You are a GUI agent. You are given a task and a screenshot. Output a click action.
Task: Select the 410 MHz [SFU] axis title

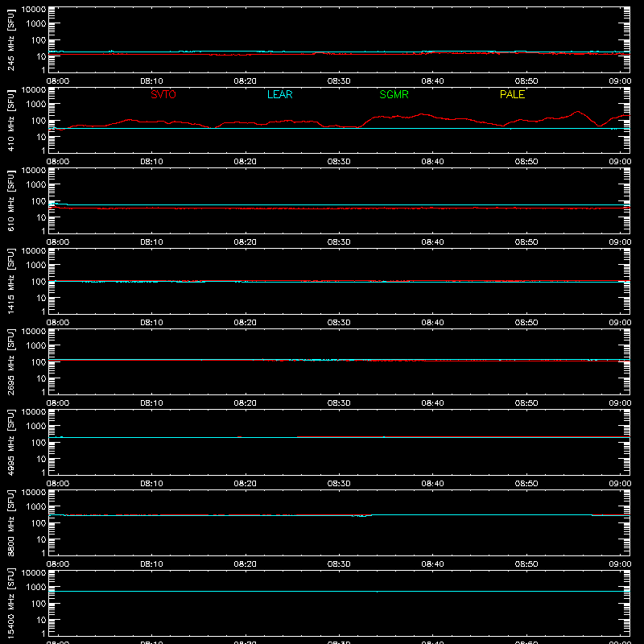(10, 121)
